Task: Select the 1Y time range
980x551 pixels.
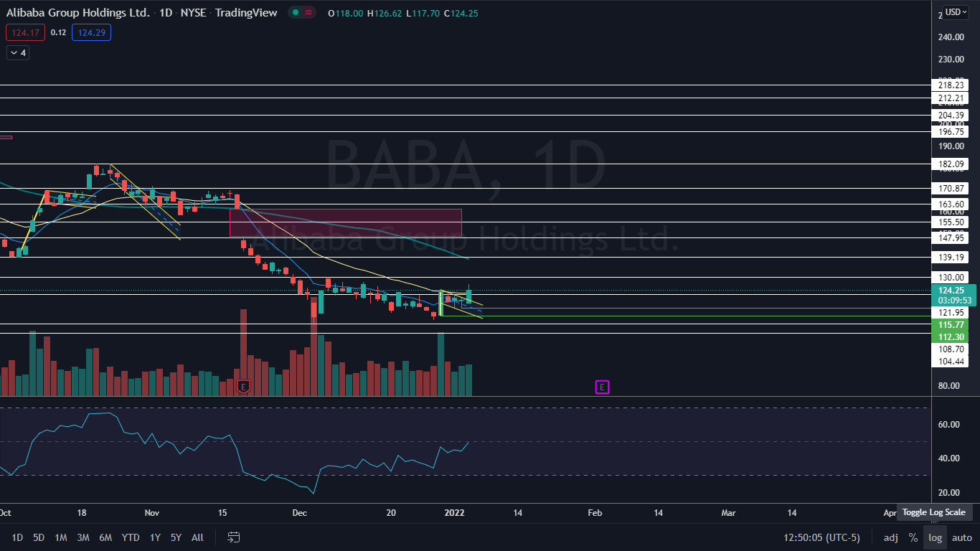Action: click(155, 537)
